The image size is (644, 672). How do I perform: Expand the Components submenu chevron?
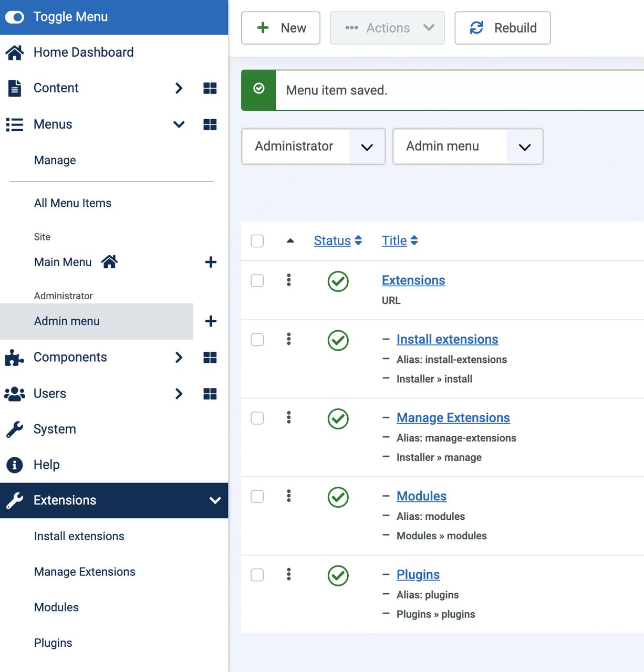pos(179,358)
